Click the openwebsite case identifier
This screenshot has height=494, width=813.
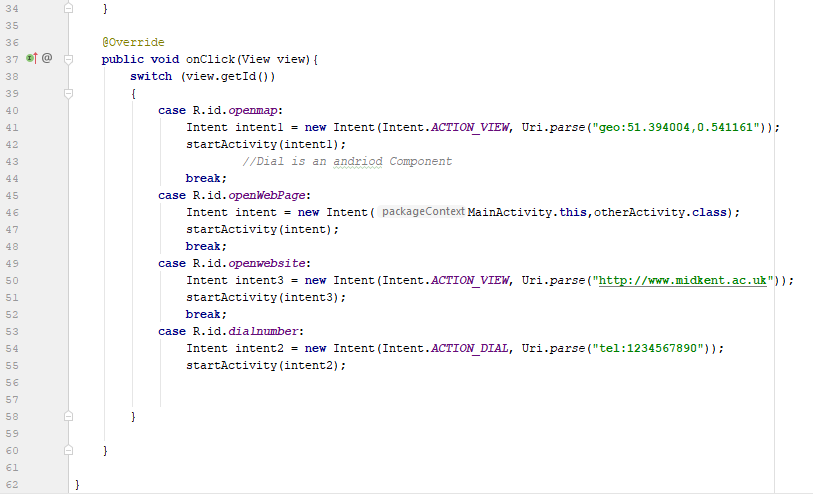tap(267, 263)
